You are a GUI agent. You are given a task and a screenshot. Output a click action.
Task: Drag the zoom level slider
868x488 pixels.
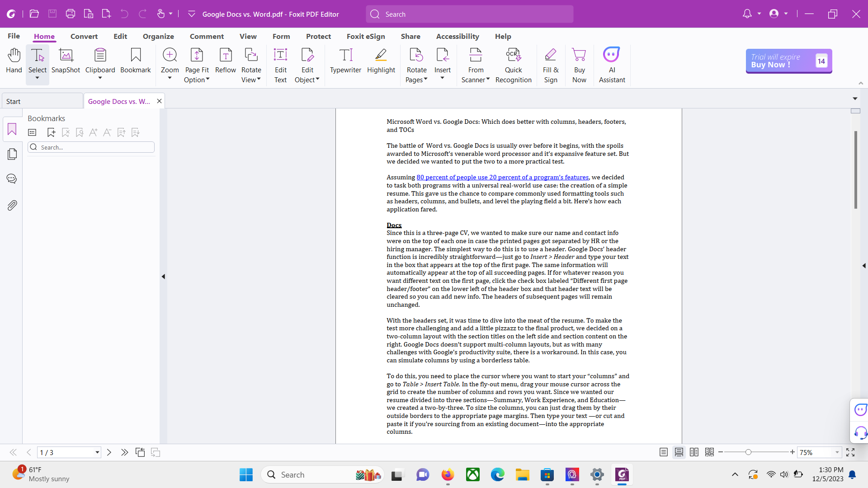(748, 452)
